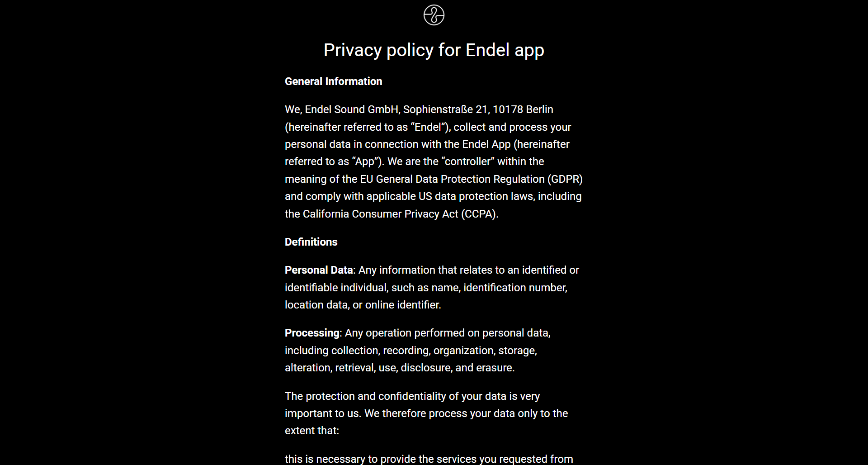Click the "extent that:" text
The width and height of the screenshot is (868, 465).
click(x=311, y=431)
